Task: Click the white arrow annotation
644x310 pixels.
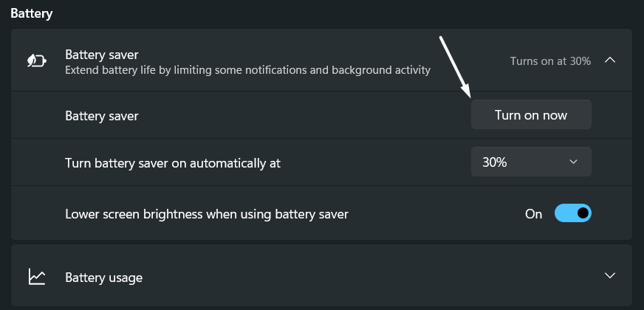Action: coord(456,67)
